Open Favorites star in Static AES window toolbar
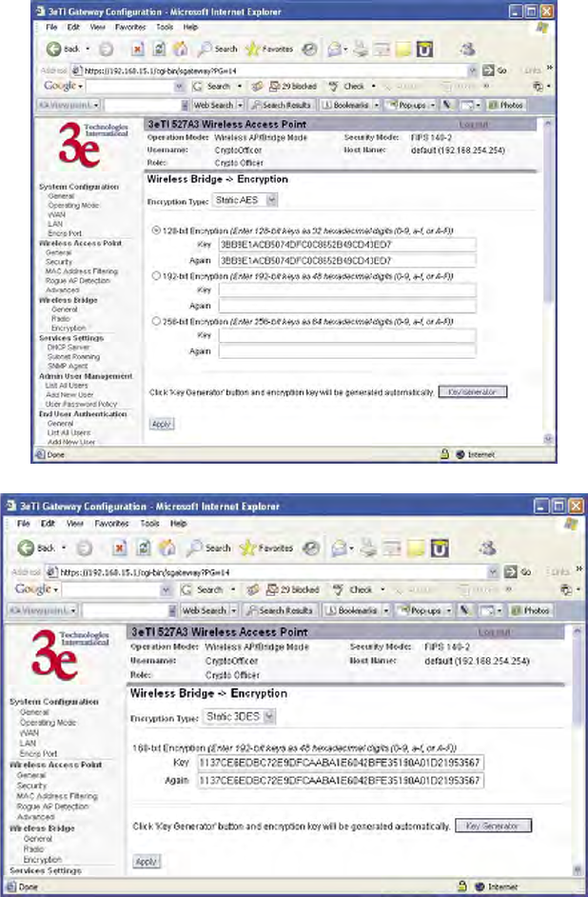The image size is (588, 897). pyautogui.click(x=268, y=50)
